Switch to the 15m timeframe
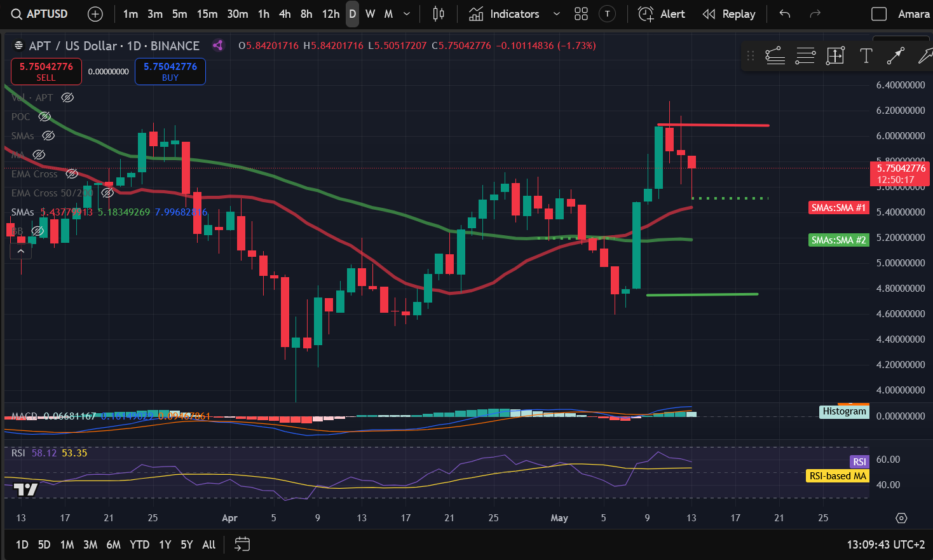The image size is (933, 560). coord(207,14)
